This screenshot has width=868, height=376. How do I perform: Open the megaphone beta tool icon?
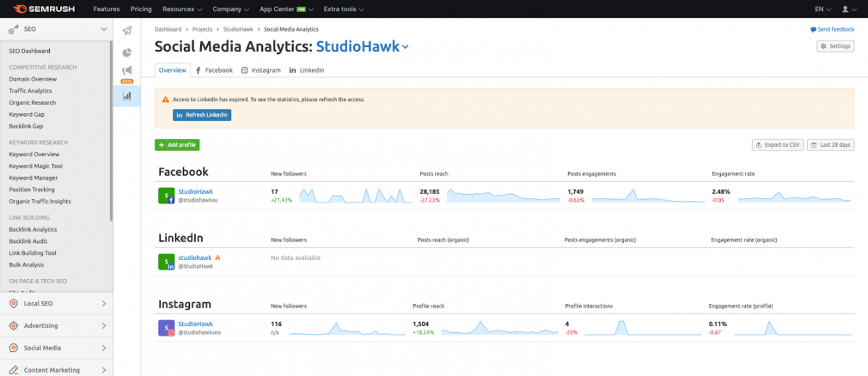click(127, 70)
